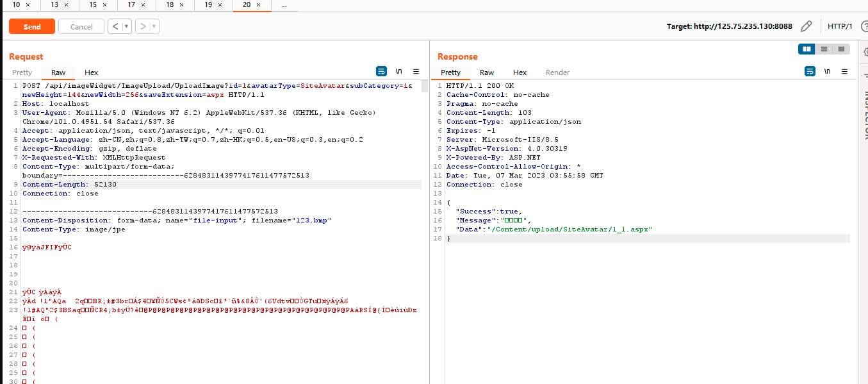Open Response Render view
This screenshot has width=868, height=384.
(x=557, y=72)
